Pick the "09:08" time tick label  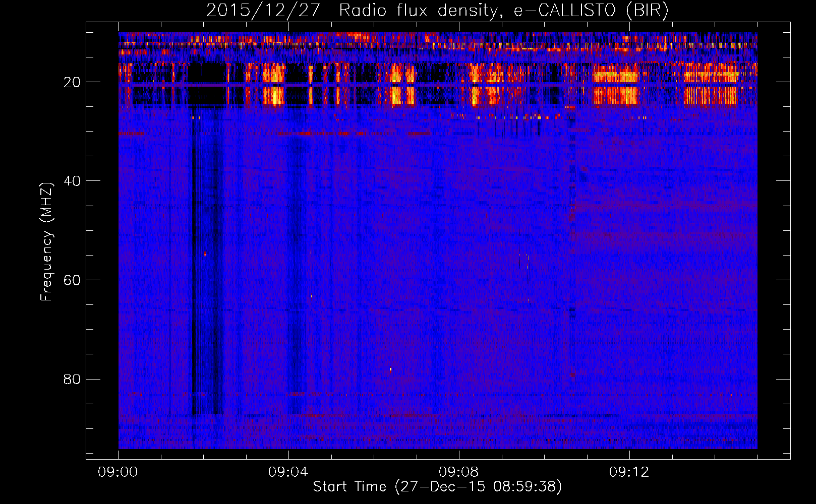coord(459,472)
